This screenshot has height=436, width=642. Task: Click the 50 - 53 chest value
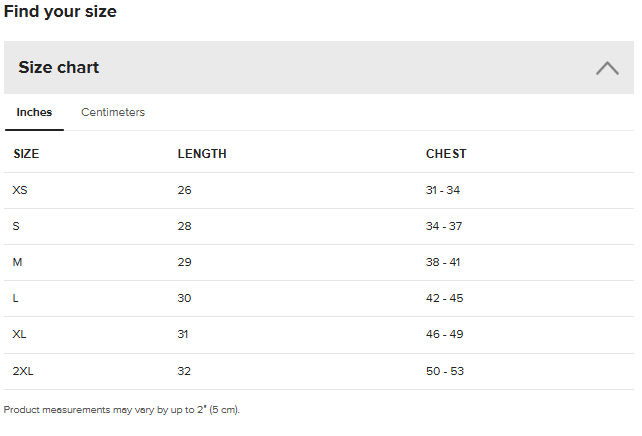(444, 371)
